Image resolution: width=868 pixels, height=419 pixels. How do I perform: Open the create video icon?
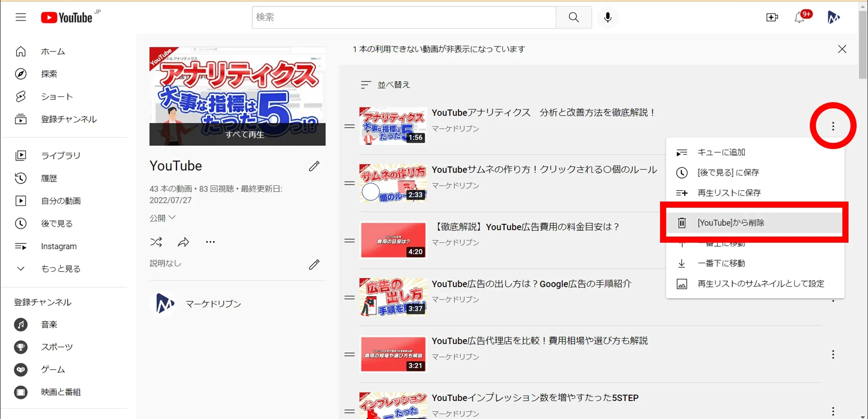point(772,17)
